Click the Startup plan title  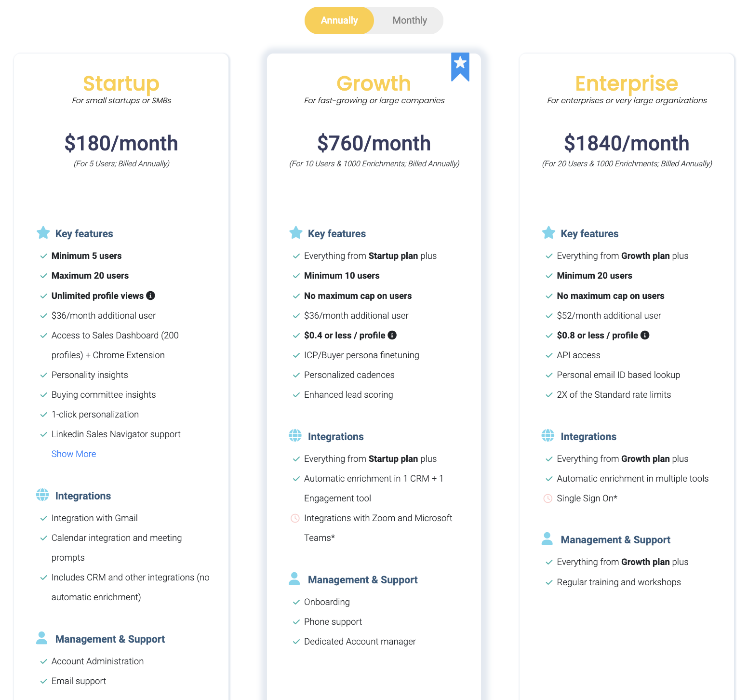(121, 83)
